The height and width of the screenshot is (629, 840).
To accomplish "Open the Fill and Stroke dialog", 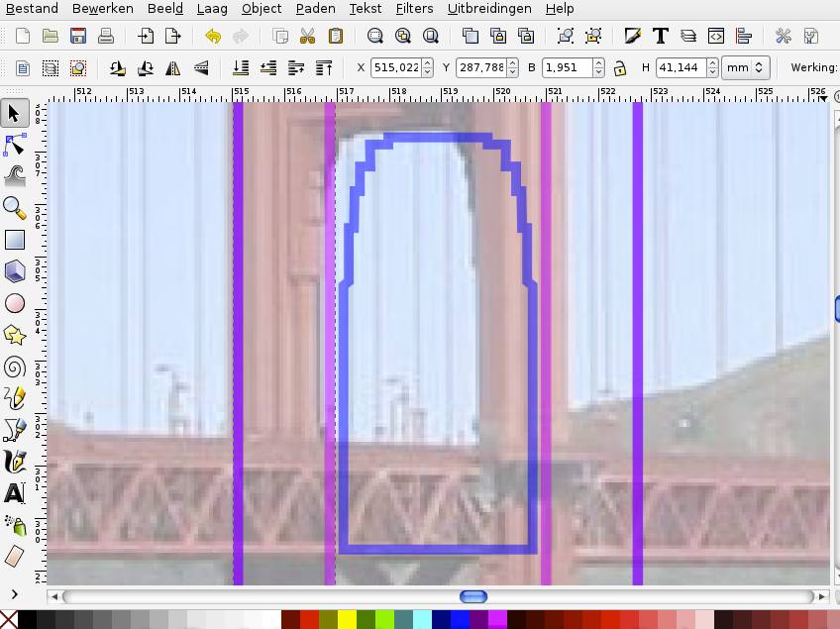I will 633,36.
